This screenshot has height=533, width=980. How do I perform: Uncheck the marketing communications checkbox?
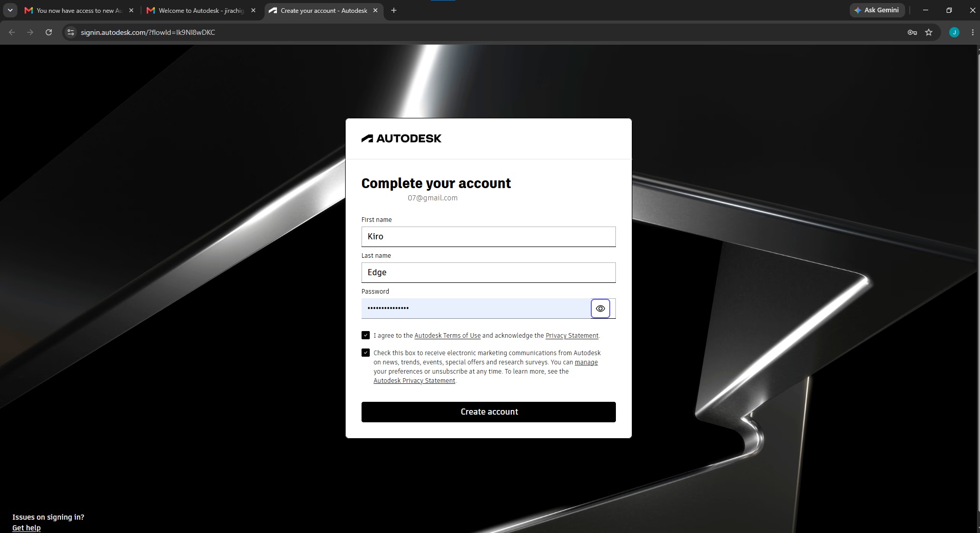coord(366,353)
